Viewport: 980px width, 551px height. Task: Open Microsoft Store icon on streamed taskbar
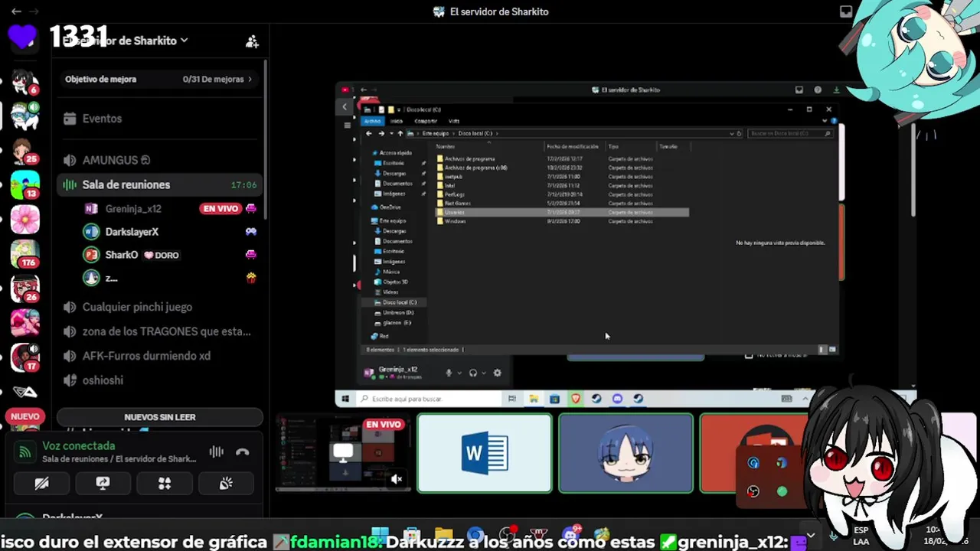[x=554, y=399]
